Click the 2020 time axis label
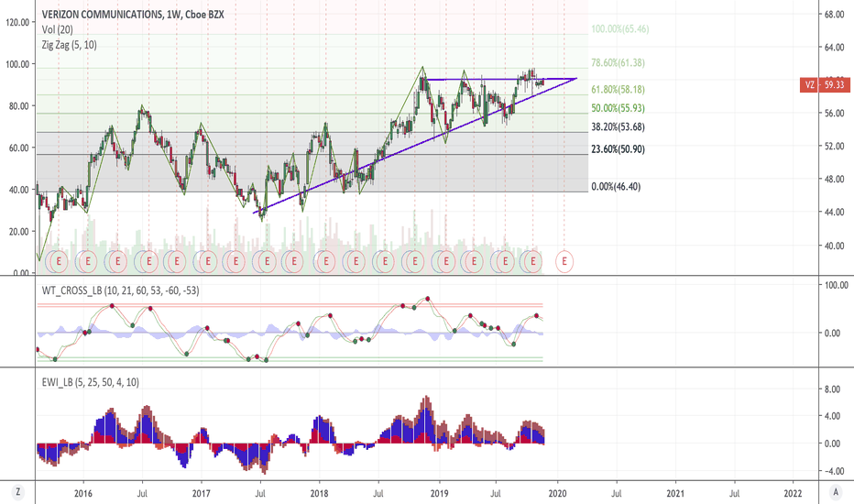854x504 pixels. (x=557, y=494)
